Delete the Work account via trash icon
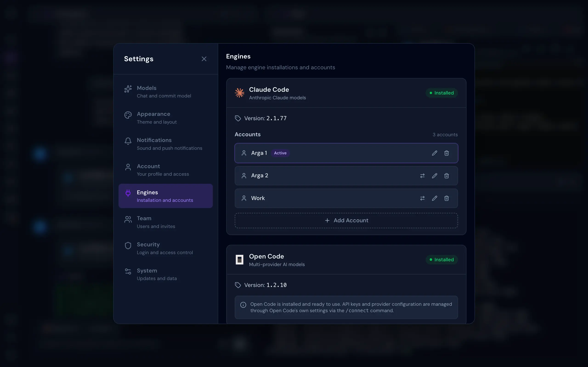 (447, 198)
